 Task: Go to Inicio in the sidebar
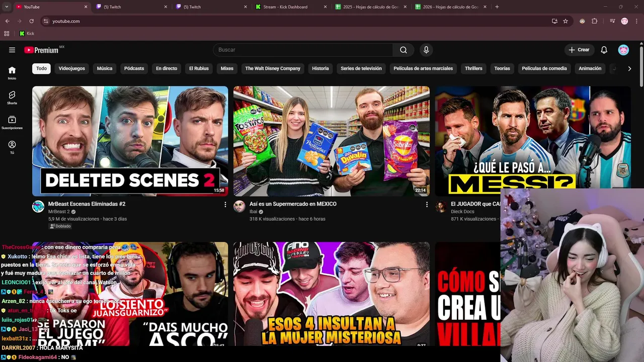(12, 73)
